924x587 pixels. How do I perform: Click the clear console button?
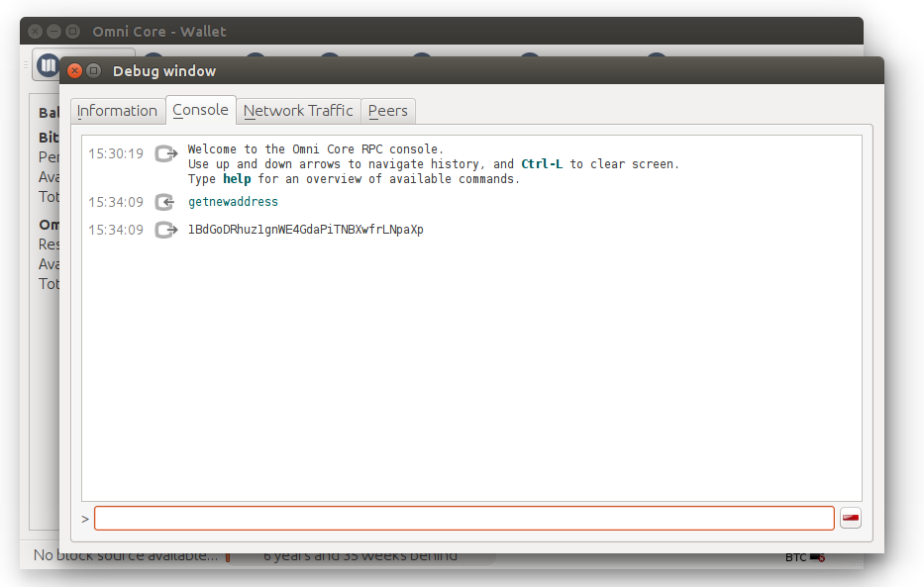point(850,518)
